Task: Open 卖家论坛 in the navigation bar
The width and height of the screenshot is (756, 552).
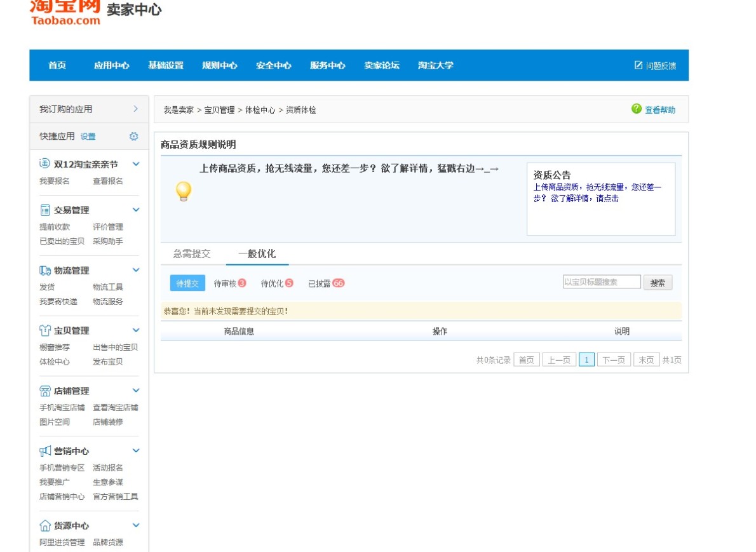Action: [381, 65]
